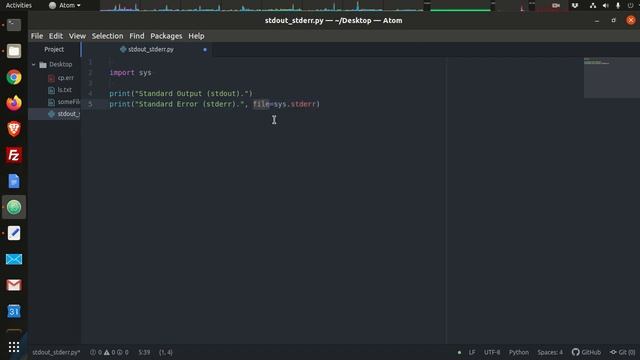The width and height of the screenshot is (640, 360).
Task: Click line number 5 in the gutter
Action: pos(90,104)
